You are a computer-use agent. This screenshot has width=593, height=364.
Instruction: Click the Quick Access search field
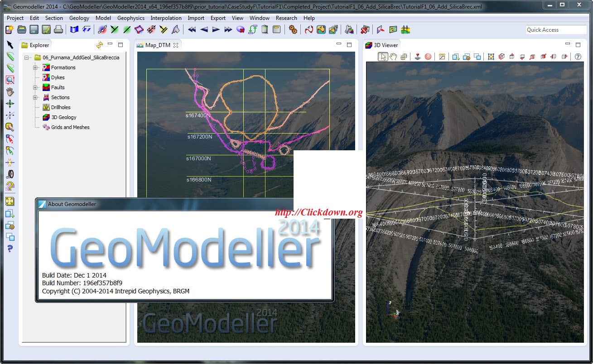tap(556, 29)
